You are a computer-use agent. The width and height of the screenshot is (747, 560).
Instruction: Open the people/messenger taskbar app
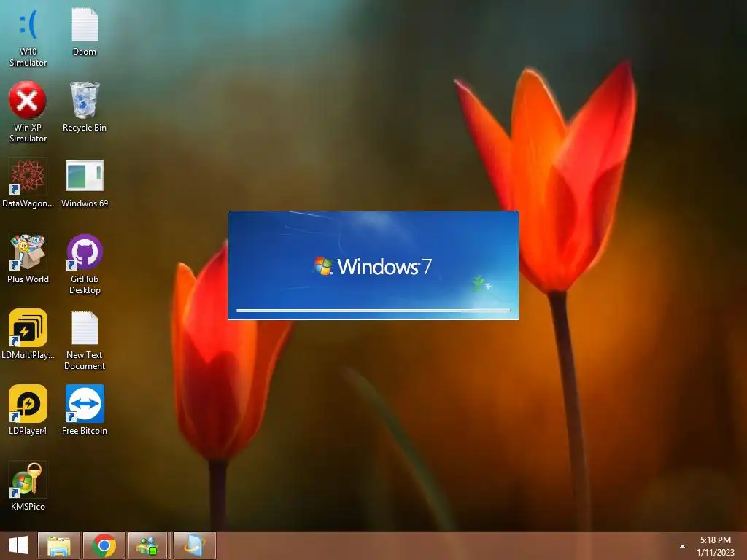point(148,545)
